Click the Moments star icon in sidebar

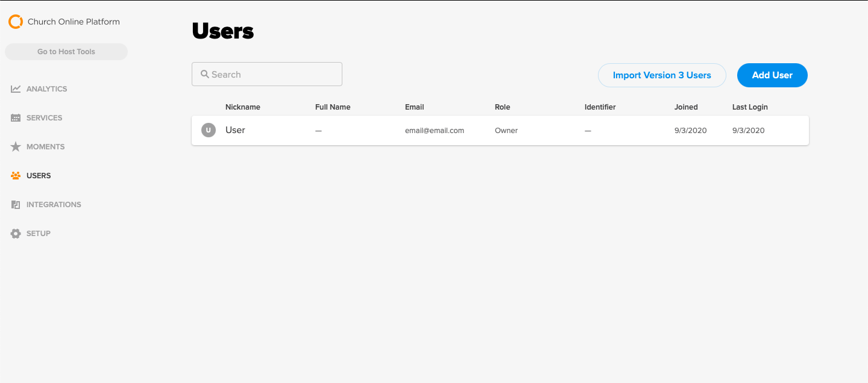[16, 146]
